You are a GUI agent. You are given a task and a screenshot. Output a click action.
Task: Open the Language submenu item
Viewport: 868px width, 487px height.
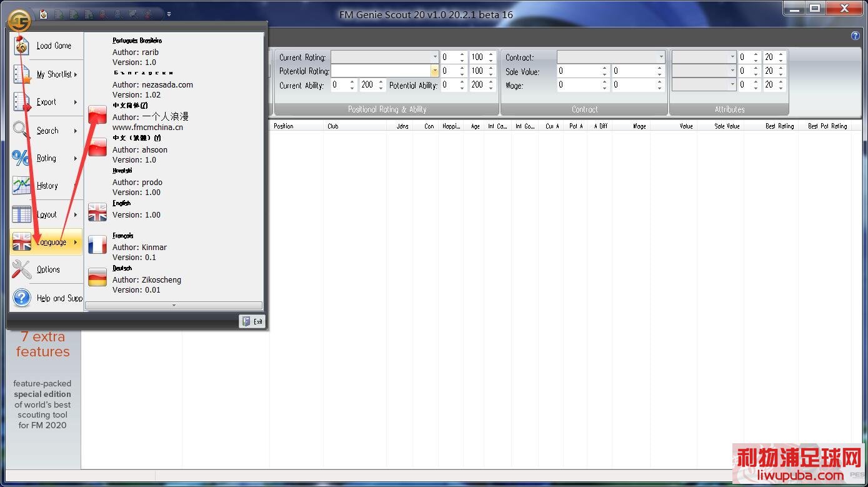pyautogui.click(x=47, y=242)
